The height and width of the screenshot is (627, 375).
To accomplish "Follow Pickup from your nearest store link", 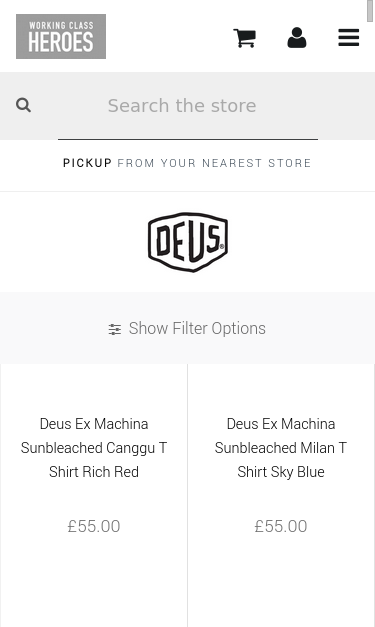I will pyautogui.click(x=187, y=163).
